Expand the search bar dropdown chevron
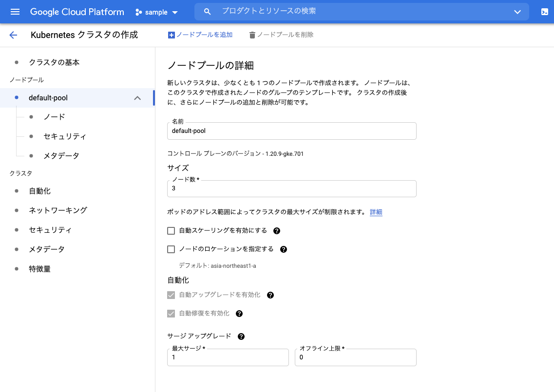This screenshot has width=554, height=392. point(517,12)
